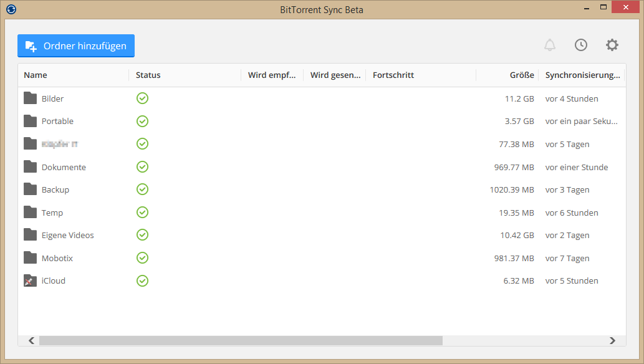The width and height of the screenshot is (644, 364).
Task: Select the Eigene Videos folder icon
Action: (x=30, y=234)
